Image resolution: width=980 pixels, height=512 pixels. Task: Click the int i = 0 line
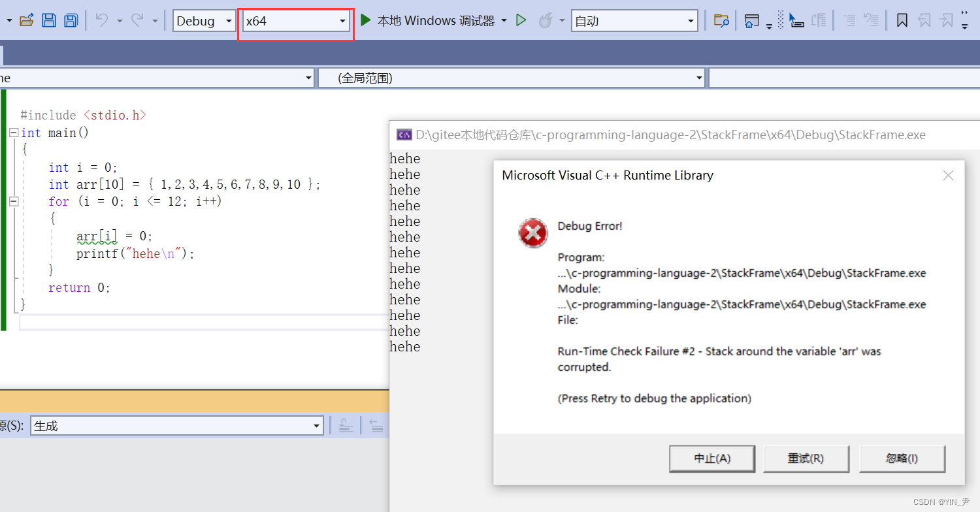(x=83, y=167)
